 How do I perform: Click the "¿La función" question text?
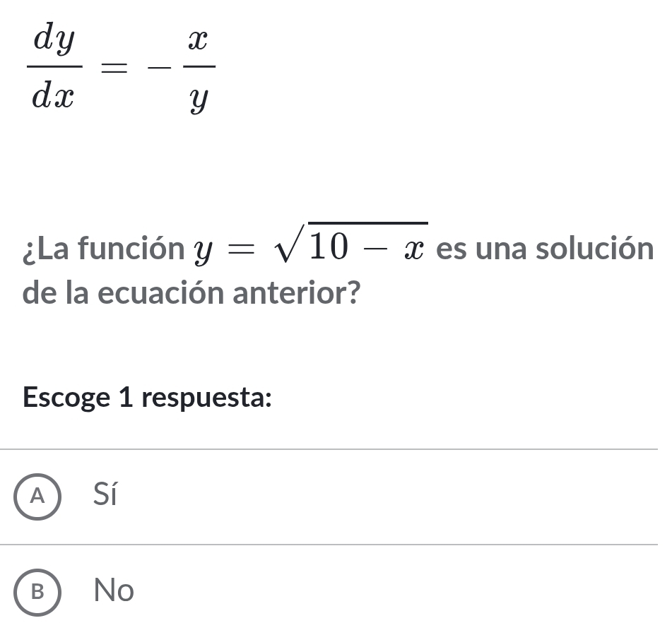point(103,249)
